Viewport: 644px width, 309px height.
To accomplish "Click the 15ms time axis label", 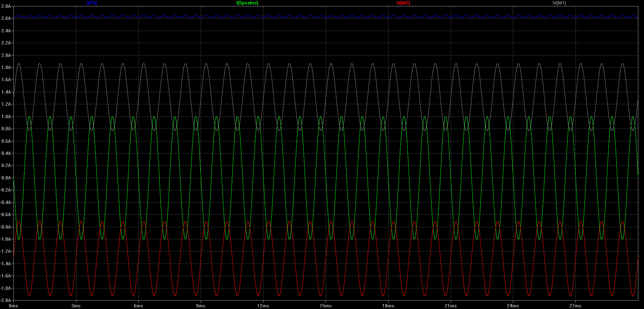I will [x=326, y=306].
